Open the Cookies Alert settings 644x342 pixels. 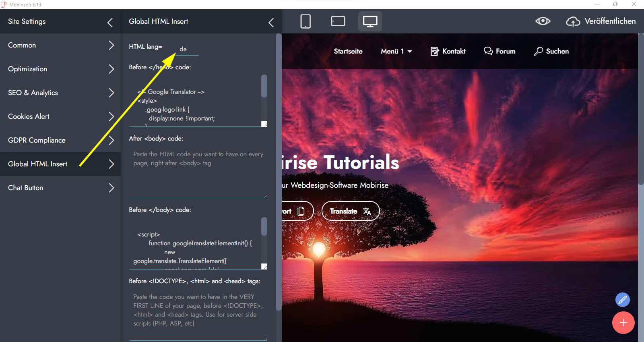click(60, 116)
